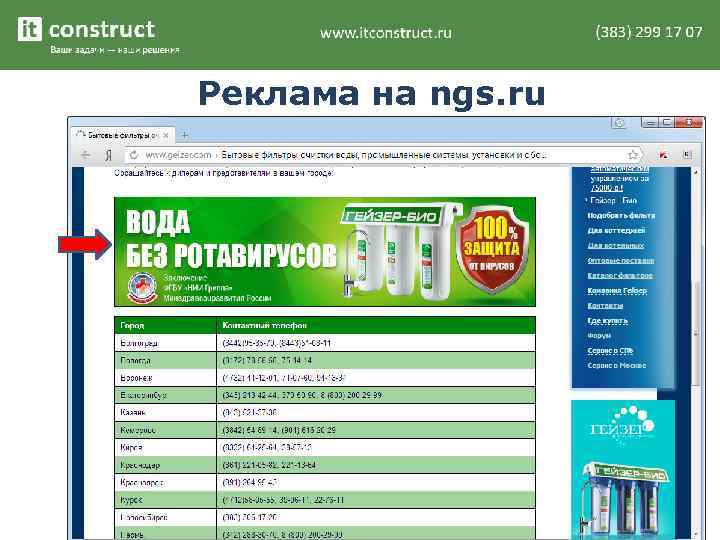Screen dimensions: 720x540
Task: Click the Волгоград city cell
Action: 165,343
